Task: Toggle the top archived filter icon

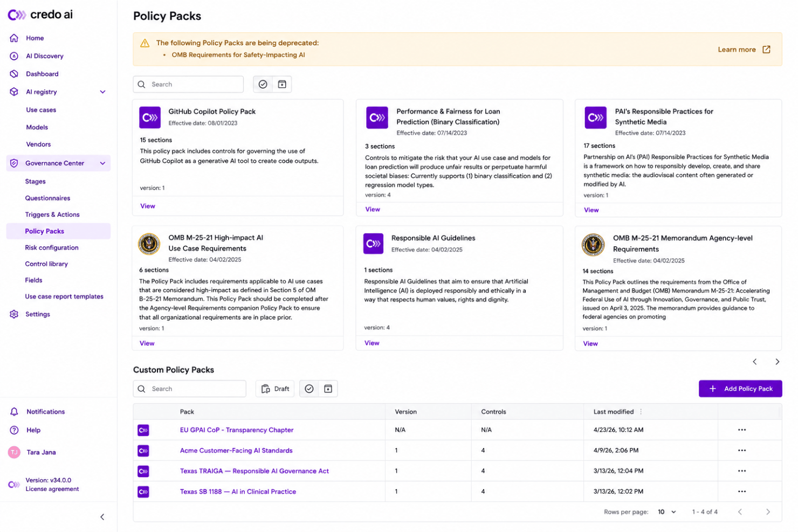Action: (282, 84)
